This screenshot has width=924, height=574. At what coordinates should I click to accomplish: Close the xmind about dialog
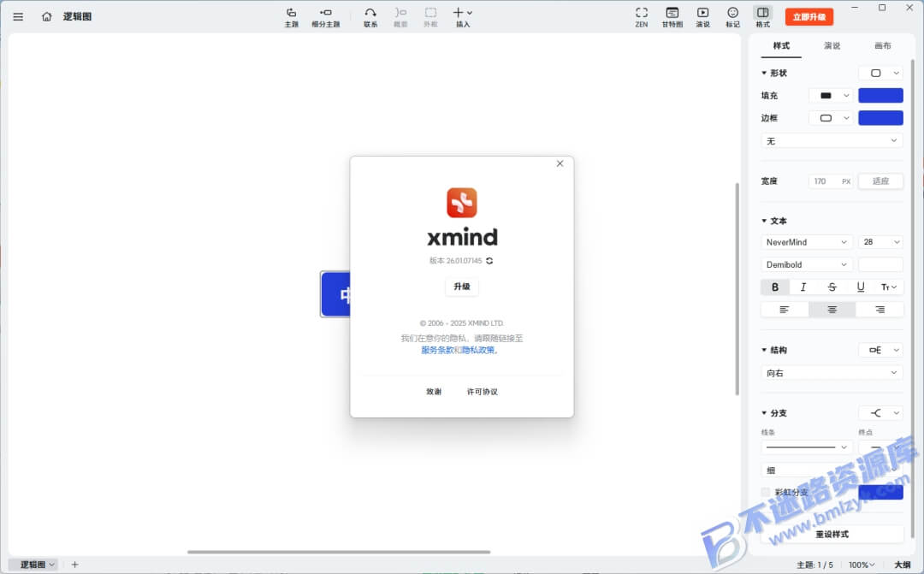[x=560, y=163]
